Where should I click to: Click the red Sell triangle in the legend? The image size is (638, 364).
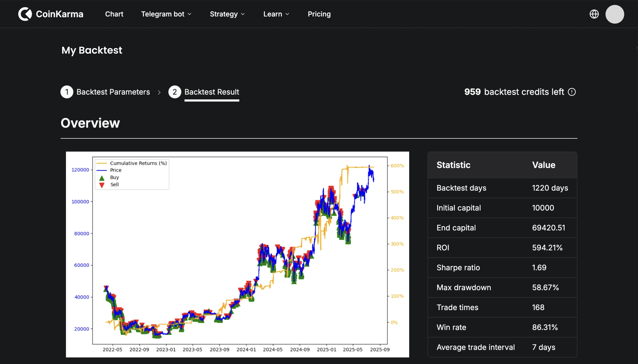click(102, 184)
